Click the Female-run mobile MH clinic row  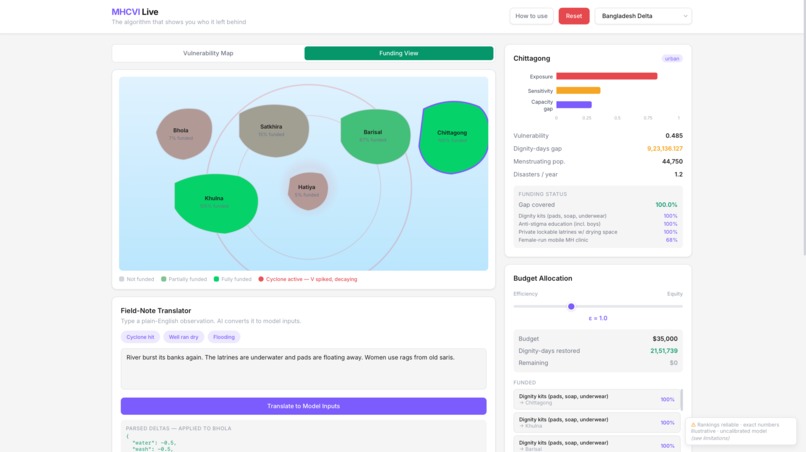coord(597,240)
